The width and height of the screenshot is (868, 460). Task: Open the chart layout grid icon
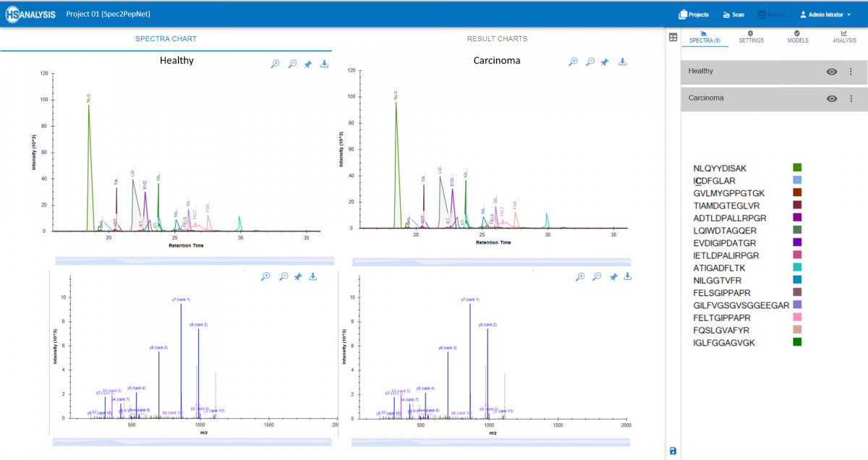(x=673, y=38)
